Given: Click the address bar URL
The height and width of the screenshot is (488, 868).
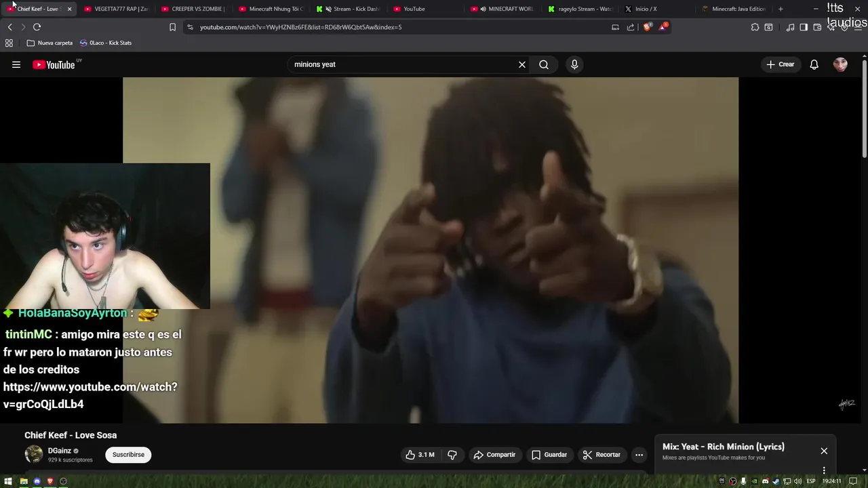Looking at the screenshot, I should (x=300, y=27).
